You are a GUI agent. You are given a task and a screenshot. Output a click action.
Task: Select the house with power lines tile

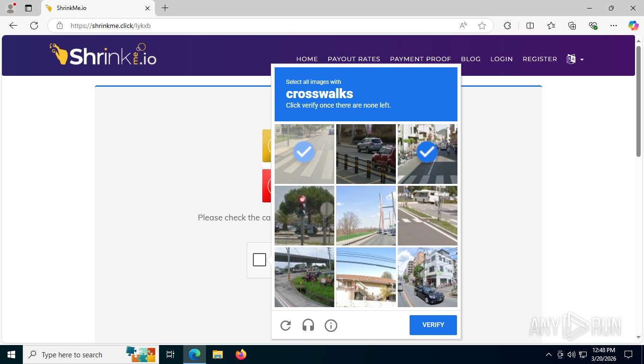pos(366,277)
